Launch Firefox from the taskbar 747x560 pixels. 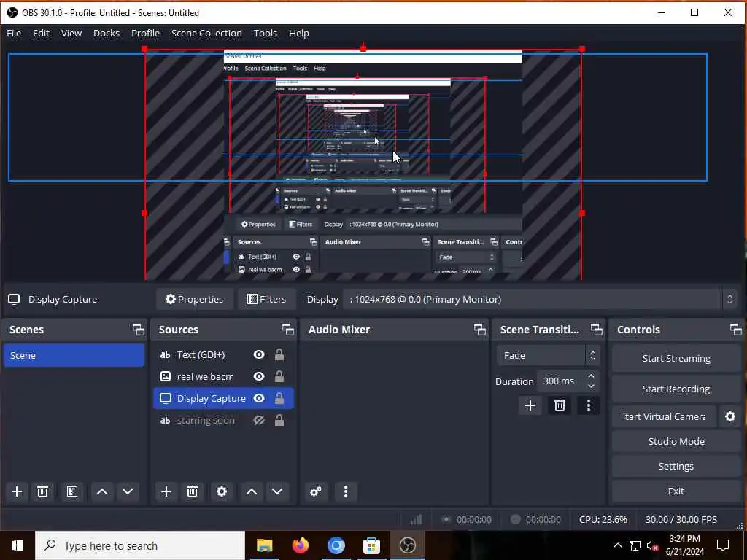(300, 545)
